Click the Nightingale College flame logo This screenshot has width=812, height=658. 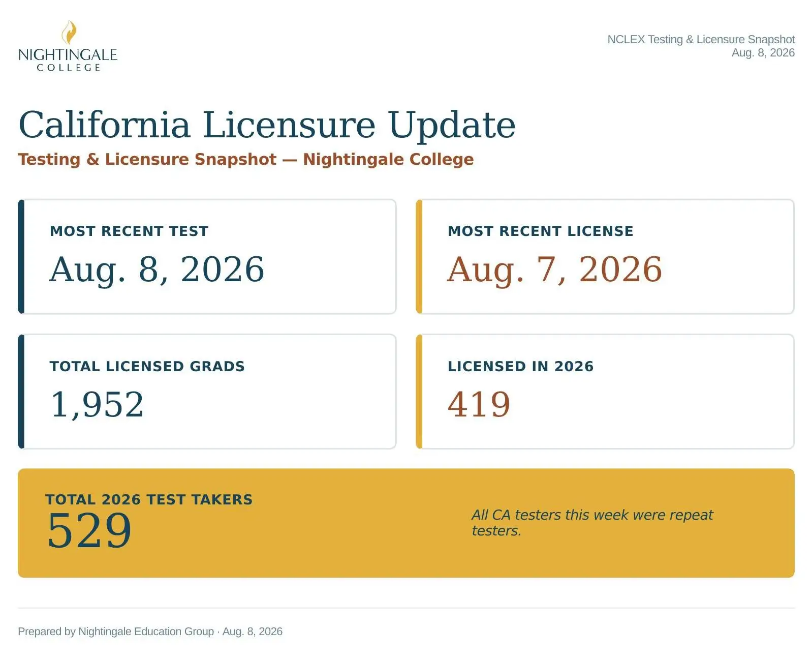point(69,33)
